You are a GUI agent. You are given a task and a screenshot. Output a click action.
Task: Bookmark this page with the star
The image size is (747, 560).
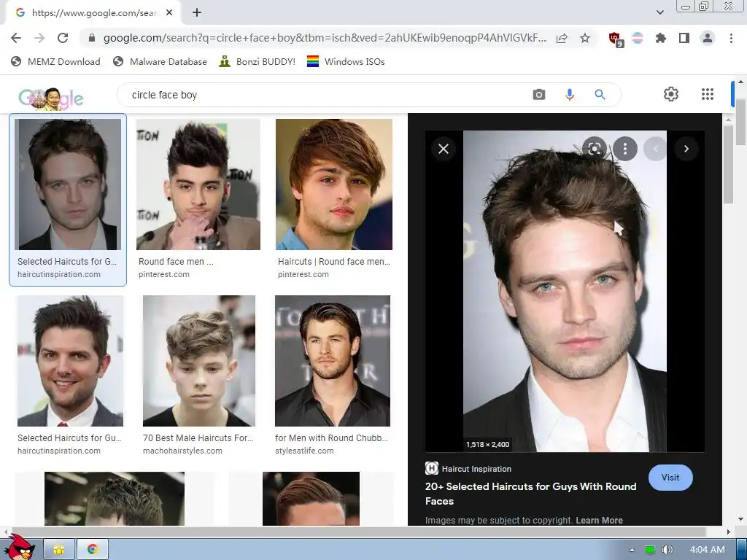(x=585, y=38)
